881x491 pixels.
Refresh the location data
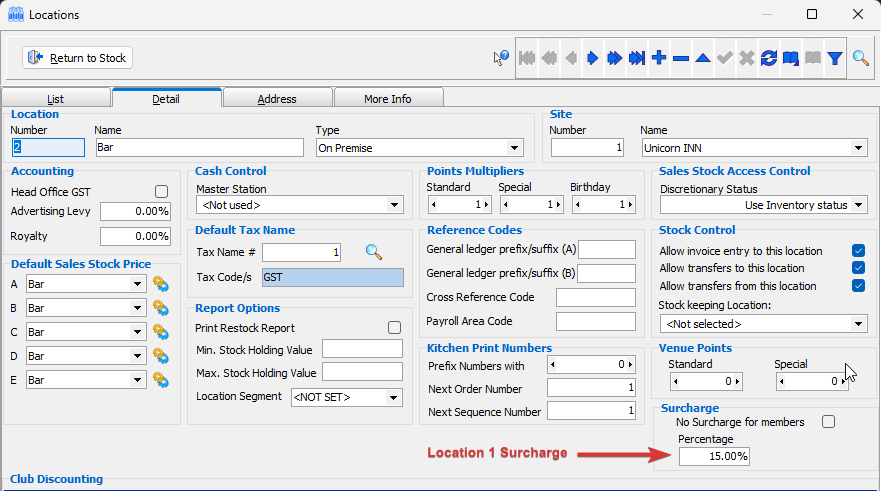[x=769, y=58]
